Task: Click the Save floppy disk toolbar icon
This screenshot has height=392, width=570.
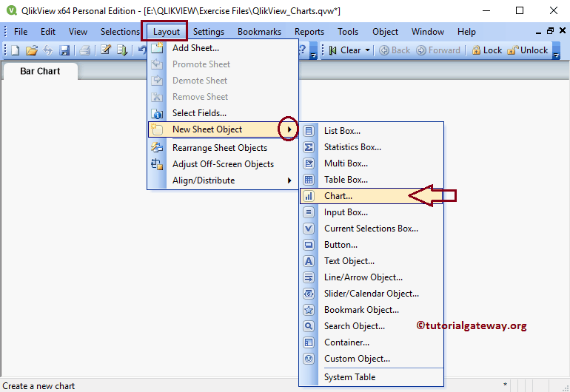Action: tap(64, 50)
